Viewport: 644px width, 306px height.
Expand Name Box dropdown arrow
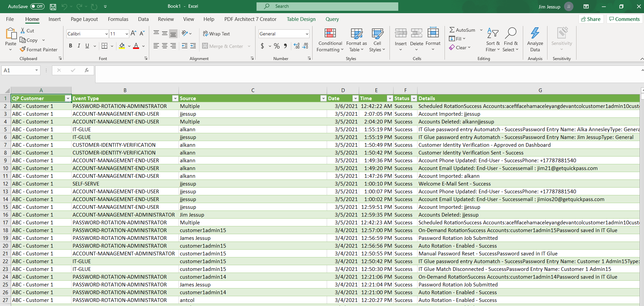(x=36, y=70)
